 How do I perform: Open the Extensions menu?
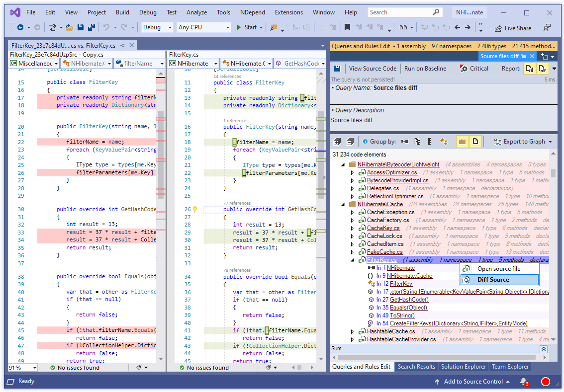coord(289,12)
